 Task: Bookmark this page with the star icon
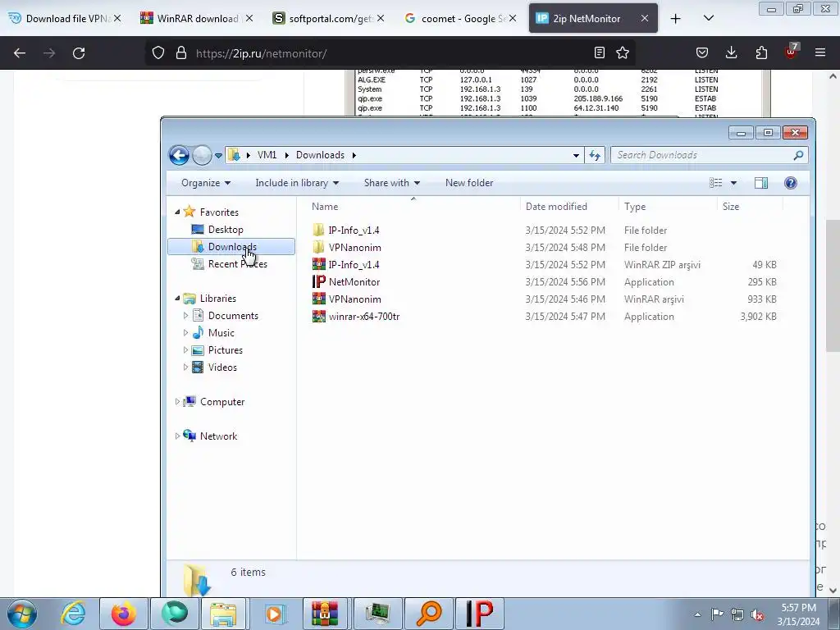(623, 52)
